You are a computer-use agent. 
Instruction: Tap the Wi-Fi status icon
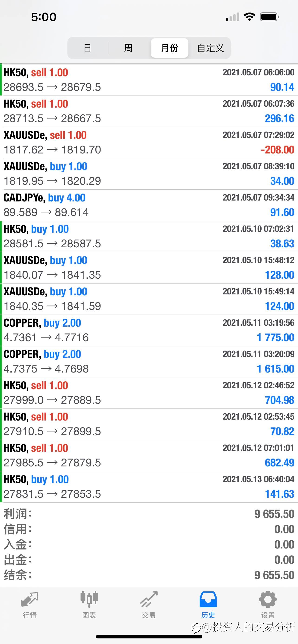click(x=249, y=17)
